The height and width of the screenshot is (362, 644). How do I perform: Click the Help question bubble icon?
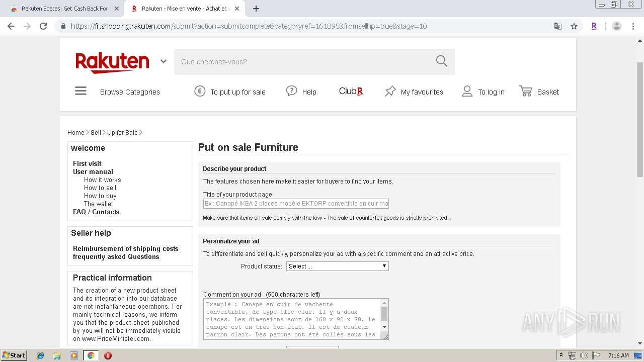pos(291,91)
